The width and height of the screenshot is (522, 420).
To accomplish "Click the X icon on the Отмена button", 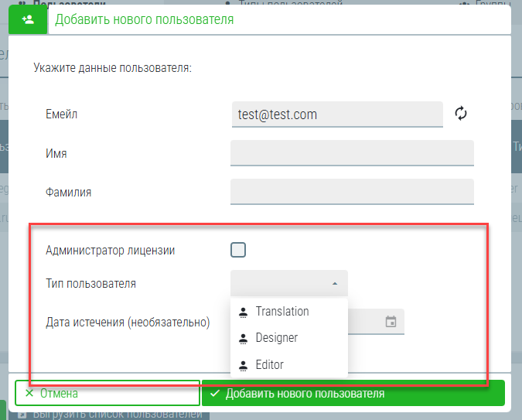I will tap(29, 394).
